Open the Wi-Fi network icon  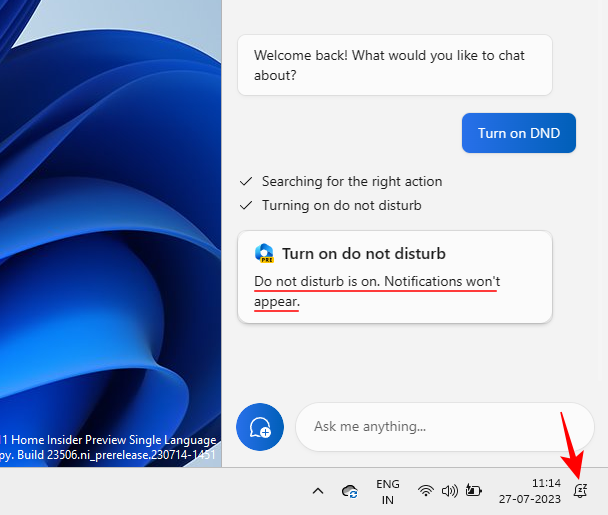pos(426,491)
